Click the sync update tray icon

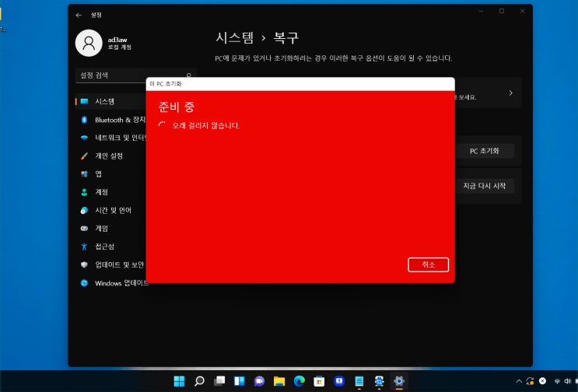coord(530,381)
